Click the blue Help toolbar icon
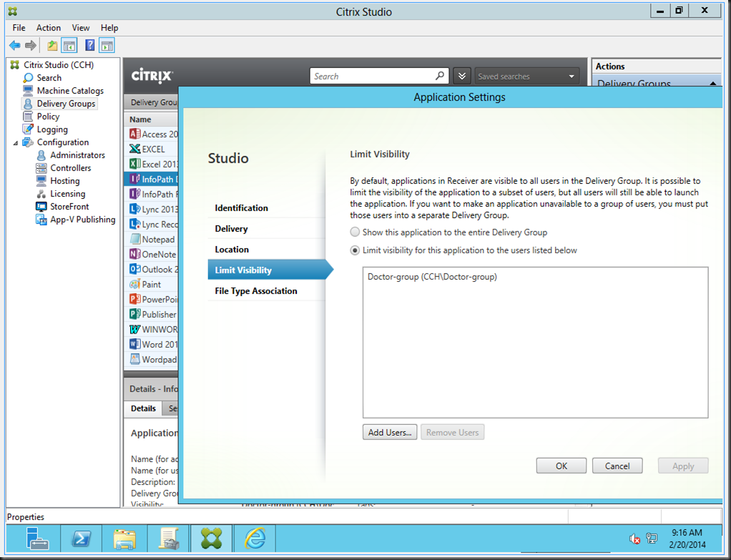This screenshot has height=560, width=731. click(x=89, y=45)
